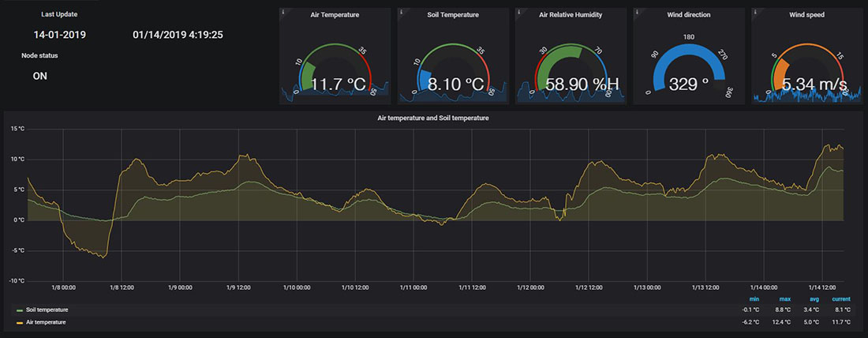Click the info icon on Wind speed panel
The height and width of the screenshot is (338, 868).
click(x=755, y=11)
